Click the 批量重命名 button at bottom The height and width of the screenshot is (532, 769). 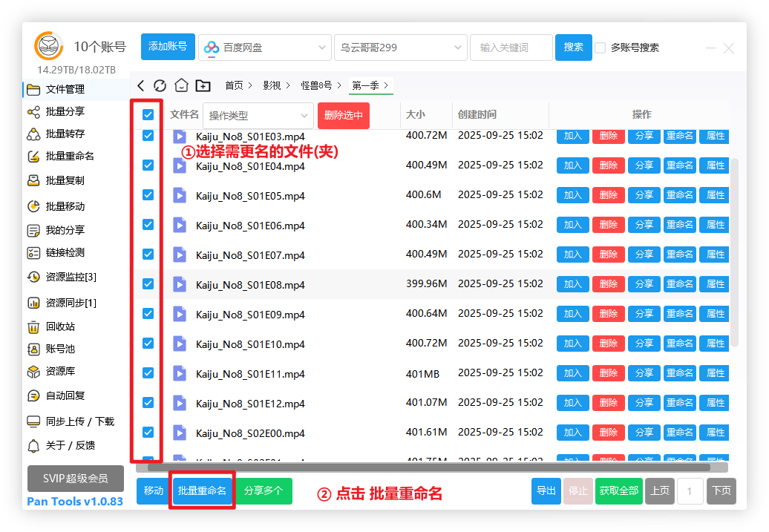tap(202, 491)
